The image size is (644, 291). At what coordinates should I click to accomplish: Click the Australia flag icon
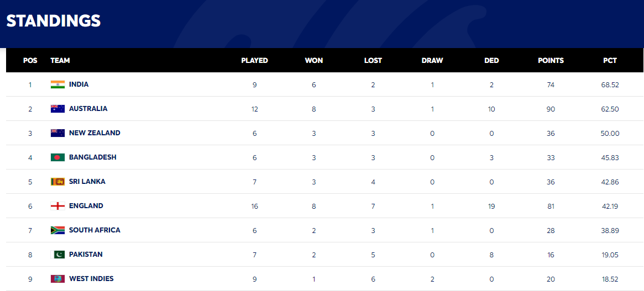(57, 109)
